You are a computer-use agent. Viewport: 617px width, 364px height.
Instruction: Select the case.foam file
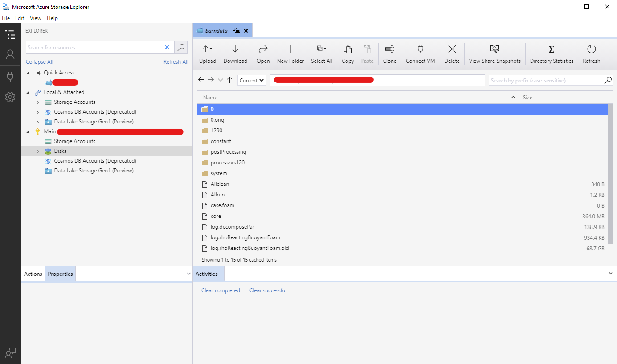point(403,205)
